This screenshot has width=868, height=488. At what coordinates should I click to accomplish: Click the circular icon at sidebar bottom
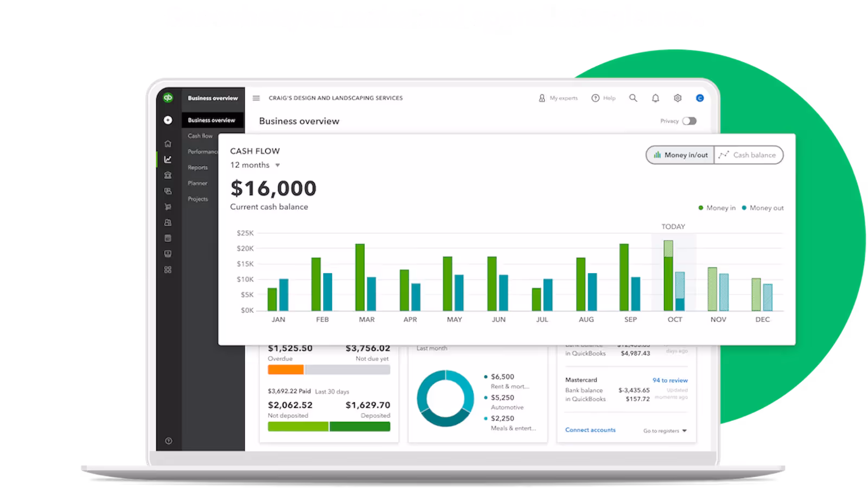point(169,441)
